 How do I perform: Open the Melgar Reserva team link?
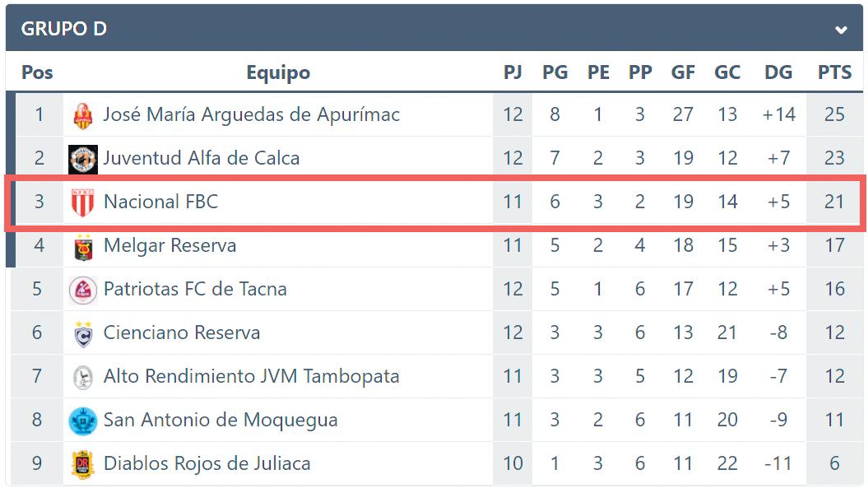[x=170, y=245]
